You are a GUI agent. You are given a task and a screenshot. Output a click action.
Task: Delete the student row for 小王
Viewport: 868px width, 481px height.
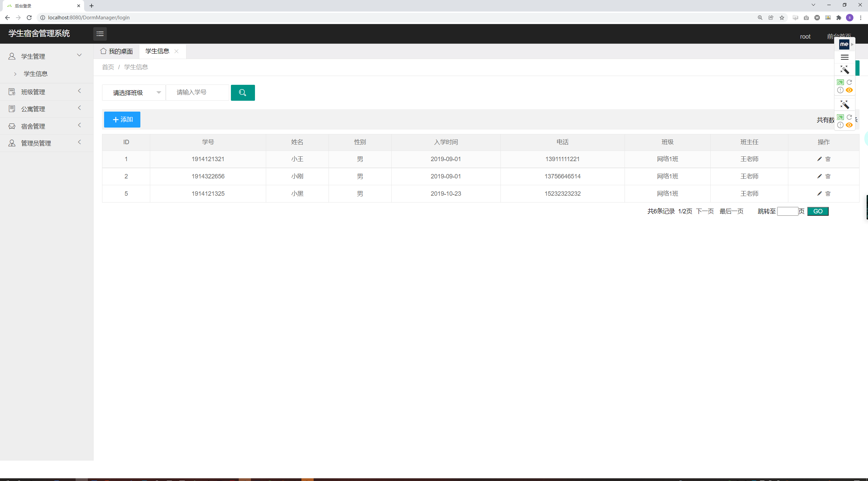[x=828, y=159]
